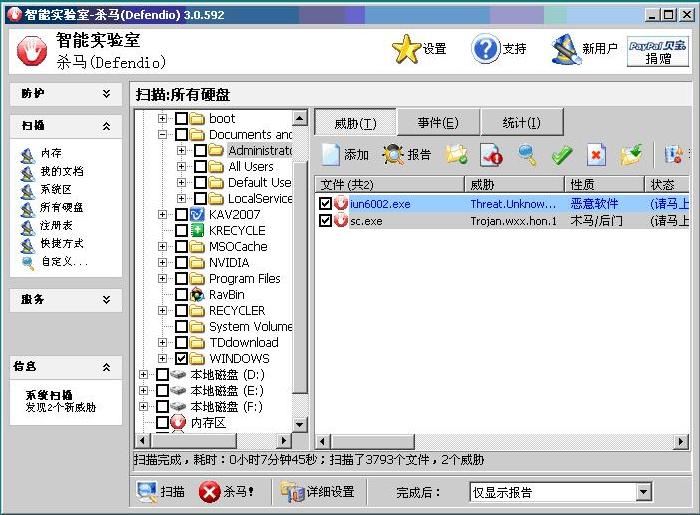
Task: Collapse the 信息 info sidebar section
Action: pyautogui.click(x=106, y=367)
